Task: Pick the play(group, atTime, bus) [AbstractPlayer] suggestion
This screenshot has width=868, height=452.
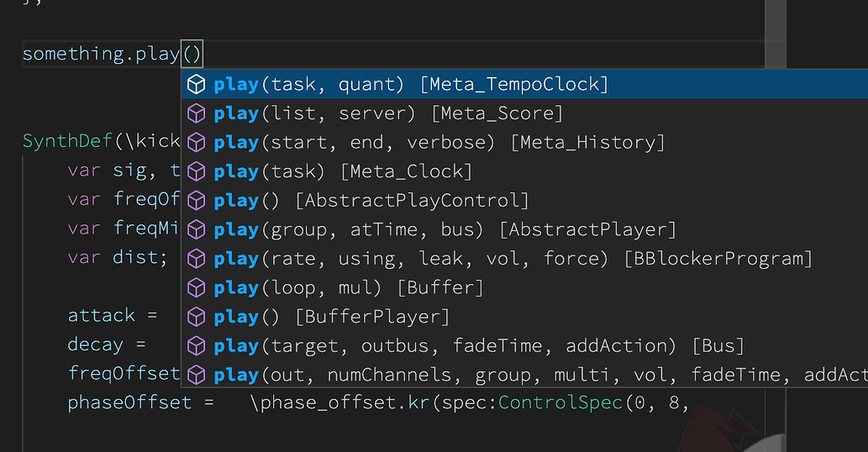Action: [525, 229]
